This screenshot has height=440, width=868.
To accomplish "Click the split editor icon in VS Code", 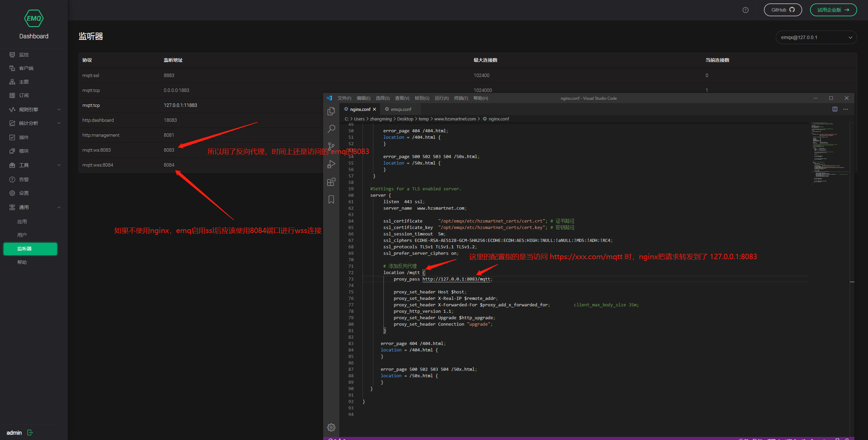I will point(835,109).
